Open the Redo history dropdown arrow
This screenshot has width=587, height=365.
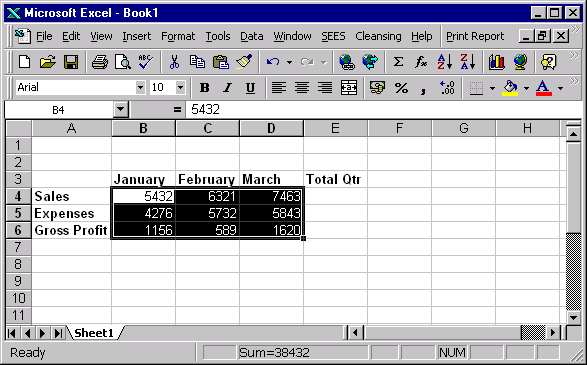point(324,62)
